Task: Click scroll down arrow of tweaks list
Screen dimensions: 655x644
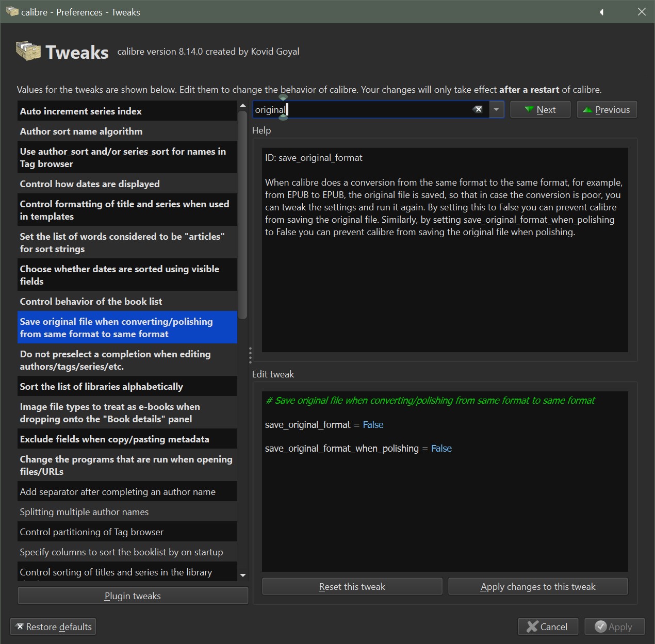Action: tap(243, 575)
